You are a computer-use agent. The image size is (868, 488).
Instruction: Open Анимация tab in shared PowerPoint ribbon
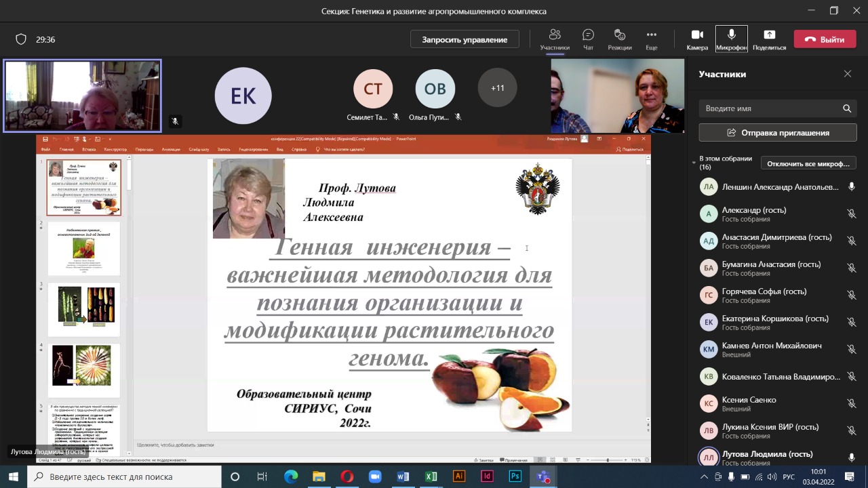click(x=171, y=149)
